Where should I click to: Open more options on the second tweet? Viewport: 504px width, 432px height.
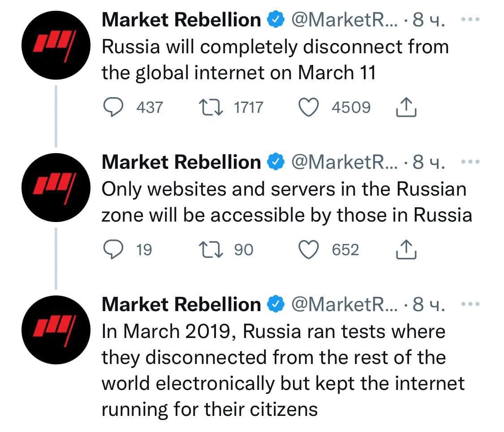[x=470, y=162]
